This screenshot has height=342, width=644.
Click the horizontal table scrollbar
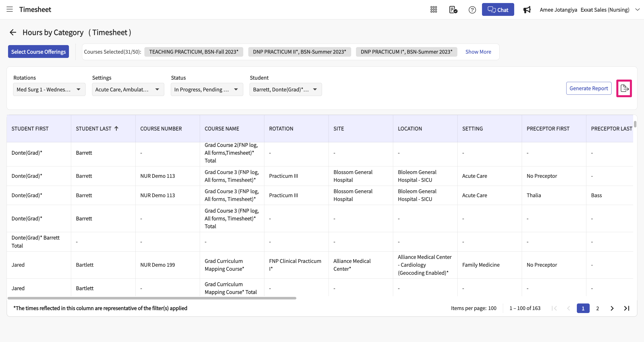click(x=152, y=298)
